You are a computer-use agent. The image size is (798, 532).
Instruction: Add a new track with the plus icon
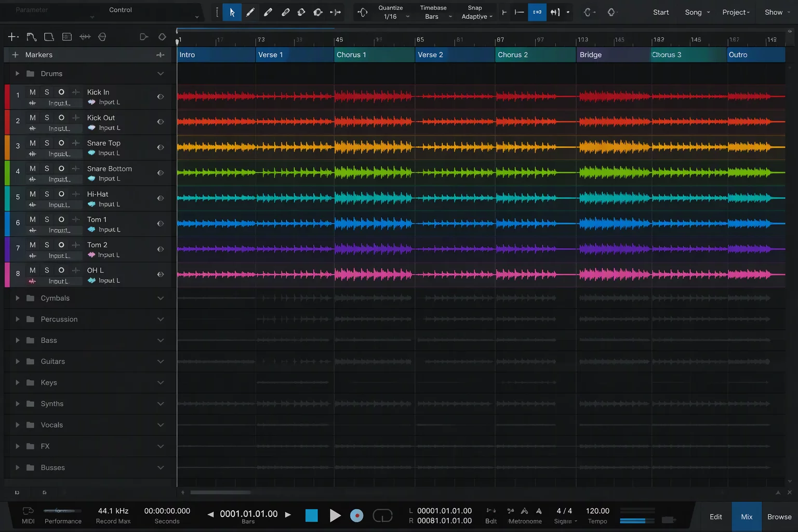[x=12, y=37]
